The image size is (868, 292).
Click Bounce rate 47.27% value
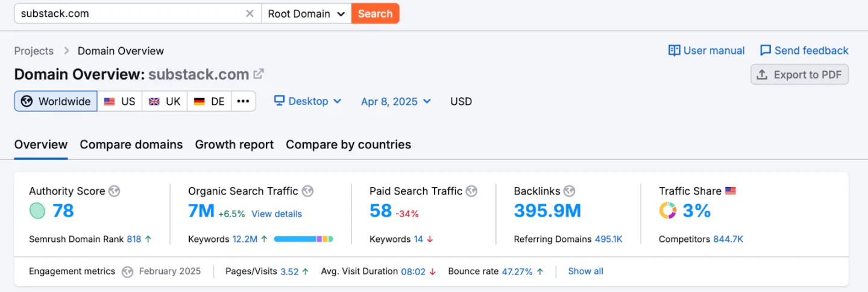click(517, 271)
